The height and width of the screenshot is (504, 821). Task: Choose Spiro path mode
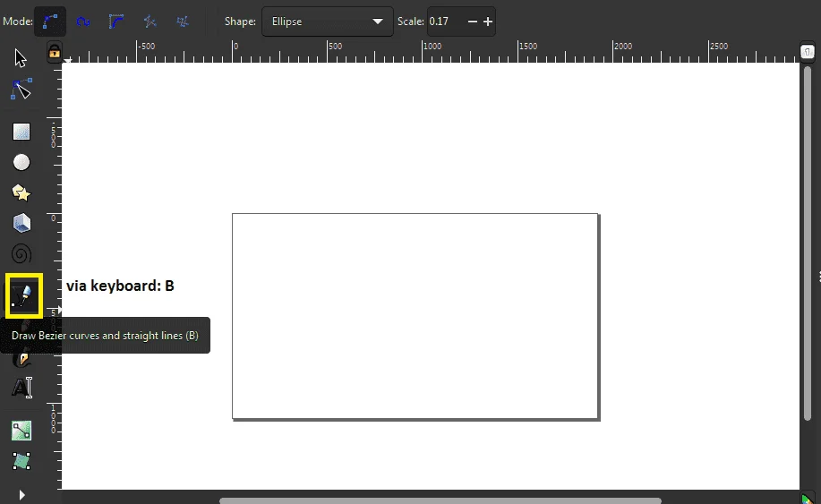(82, 21)
